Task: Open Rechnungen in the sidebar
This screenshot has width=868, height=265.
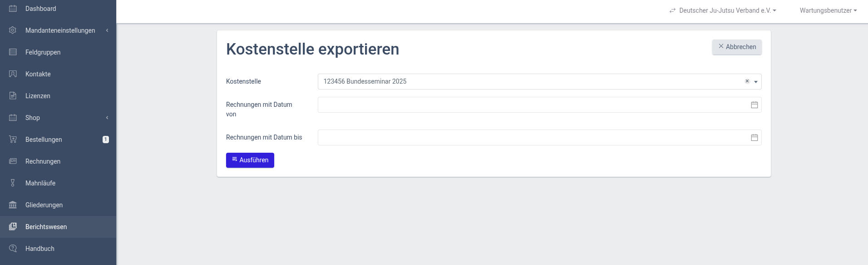Action: [43, 161]
